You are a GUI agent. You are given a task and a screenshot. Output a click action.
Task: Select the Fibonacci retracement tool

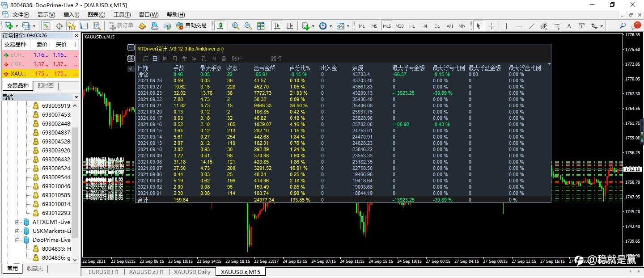tap(557, 26)
